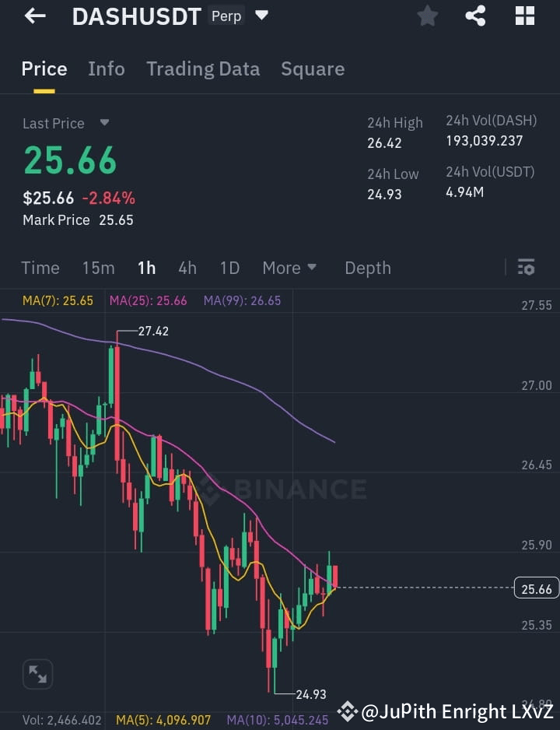The image size is (560, 730).
Task: Select the 4h timeframe
Action: point(187,268)
